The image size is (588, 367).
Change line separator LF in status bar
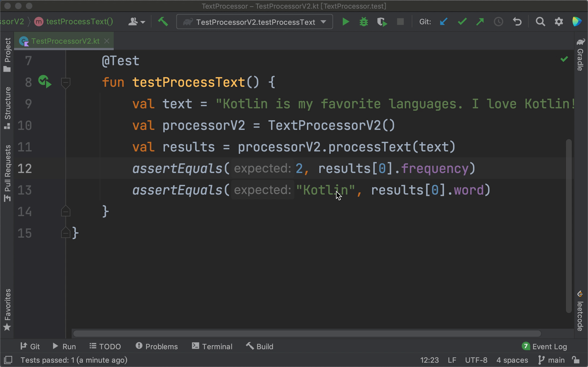[x=452, y=360]
